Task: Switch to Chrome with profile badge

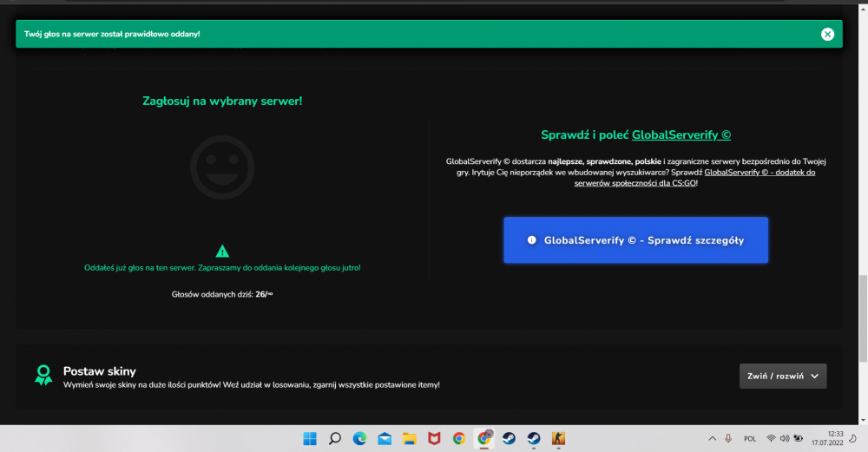Action: click(x=483, y=439)
